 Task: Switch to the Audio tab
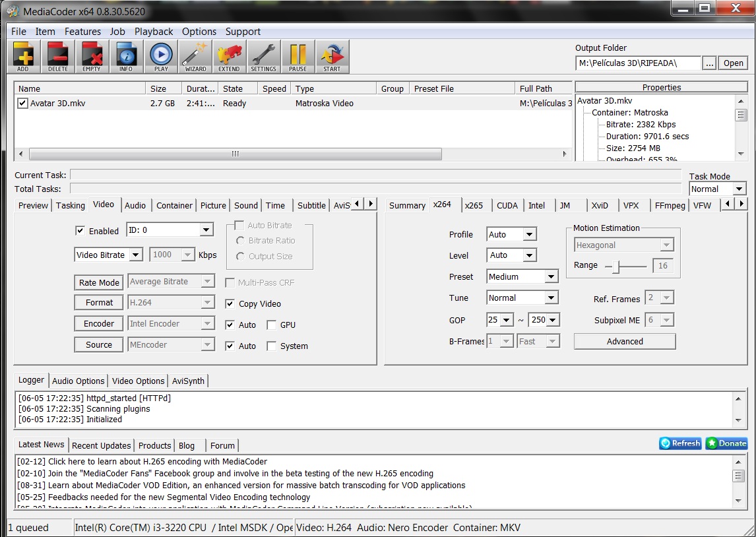coord(135,205)
